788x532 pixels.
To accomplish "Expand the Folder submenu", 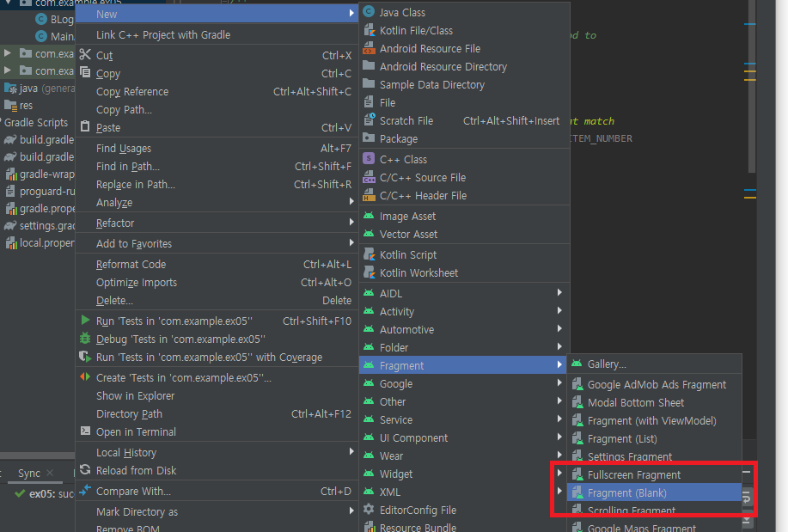I will pos(465,347).
